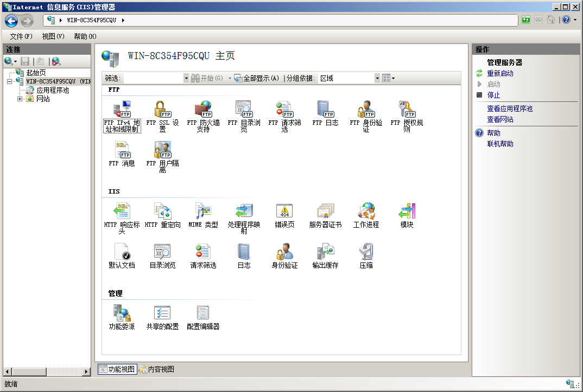Open the 文件(F) menu
Viewport: 583px width, 392px height.
pos(21,36)
